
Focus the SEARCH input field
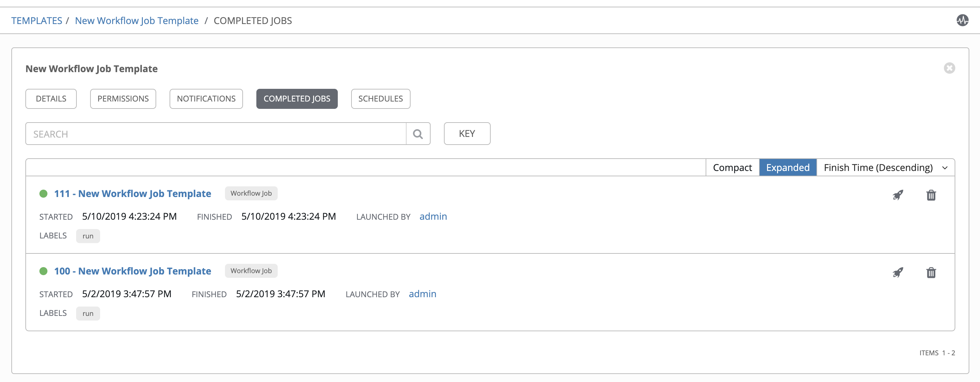pos(215,134)
